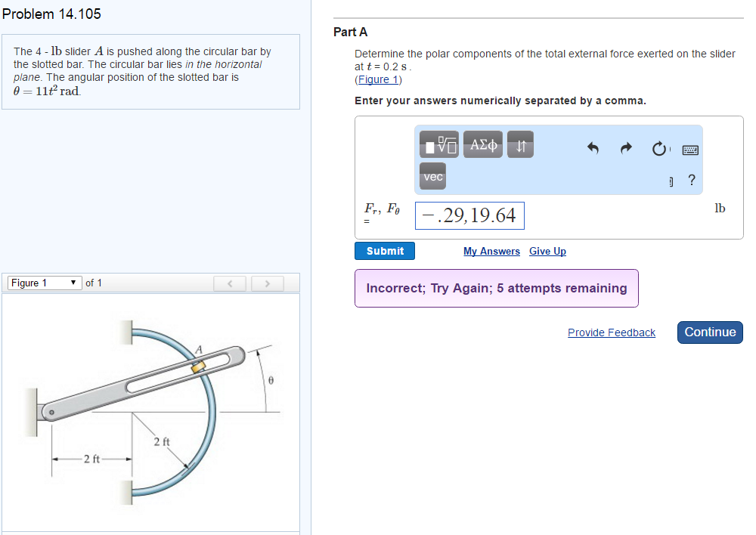Open the (Figure 1) link
The image size is (756, 535).
pyautogui.click(x=378, y=79)
